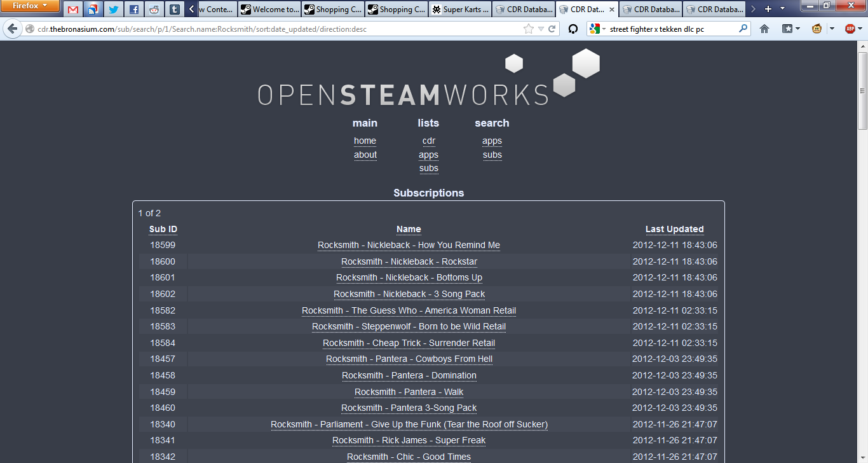Image resolution: width=868 pixels, height=463 pixels.
Task: Go back with the browser Back arrow
Action: 12,29
